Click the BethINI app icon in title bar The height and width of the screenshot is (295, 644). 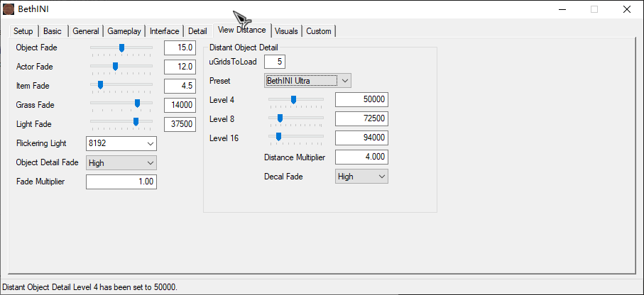pyautogui.click(x=9, y=9)
